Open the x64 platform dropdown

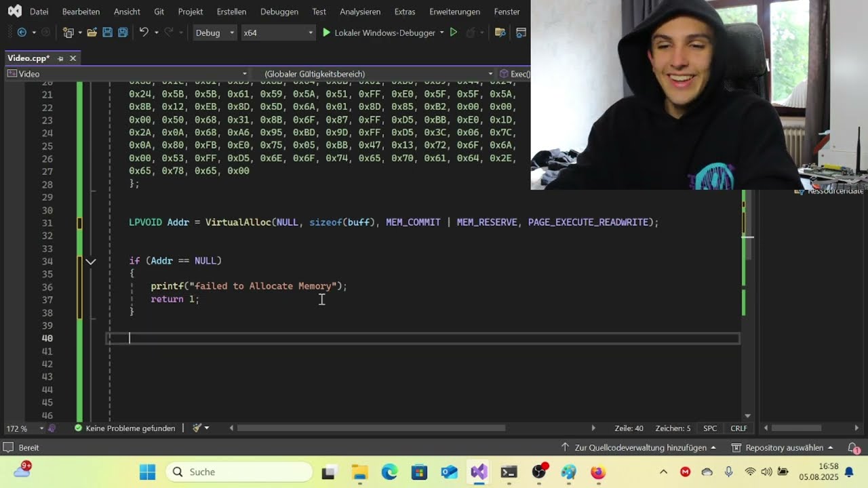point(278,33)
